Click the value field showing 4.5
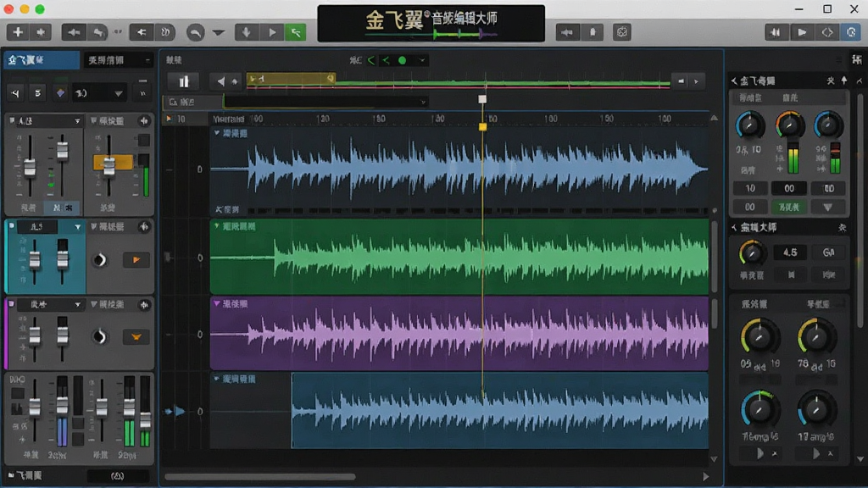 pyautogui.click(x=790, y=252)
